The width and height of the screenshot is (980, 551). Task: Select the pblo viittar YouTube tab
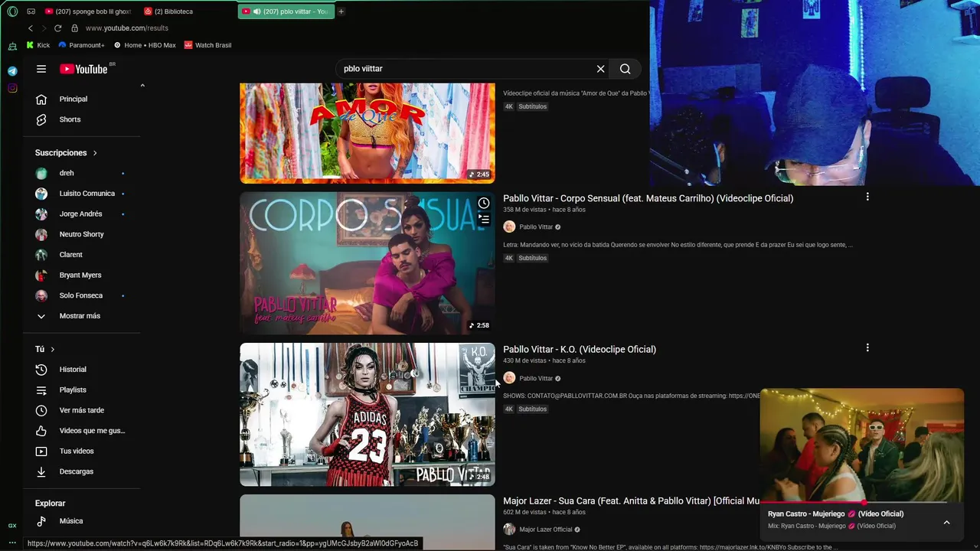click(x=286, y=11)
